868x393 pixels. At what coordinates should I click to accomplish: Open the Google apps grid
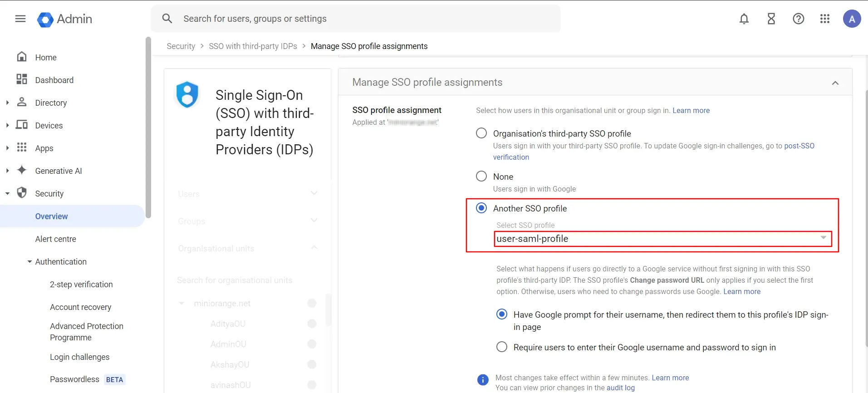(825, 19)
